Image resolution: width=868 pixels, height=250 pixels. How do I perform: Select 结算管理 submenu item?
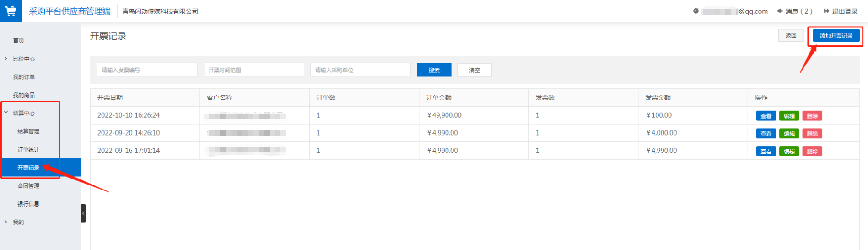[x=28, y=131]
